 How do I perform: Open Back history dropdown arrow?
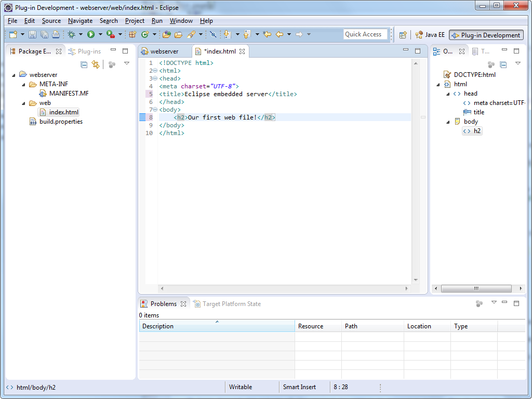(289, 34)
